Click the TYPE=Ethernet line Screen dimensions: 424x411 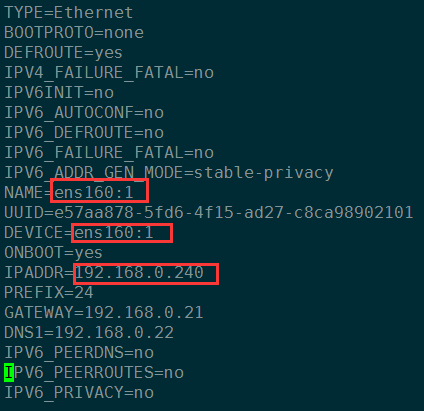click(x=69, y=13)
